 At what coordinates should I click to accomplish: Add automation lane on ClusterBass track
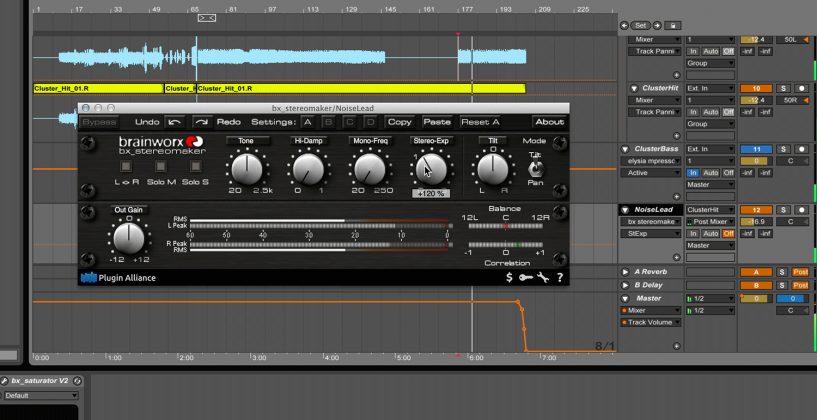click(x=676, y=197)
